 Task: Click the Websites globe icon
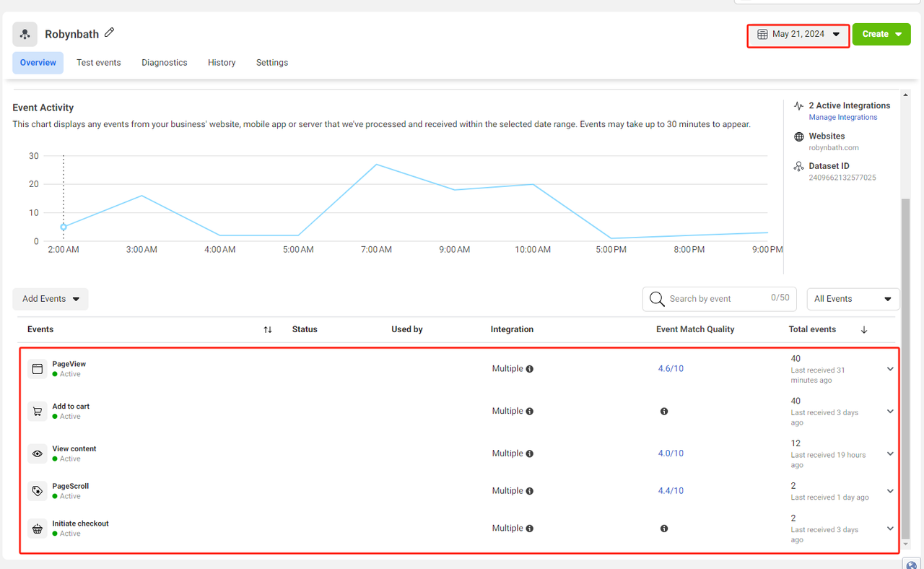click(798, 136)
